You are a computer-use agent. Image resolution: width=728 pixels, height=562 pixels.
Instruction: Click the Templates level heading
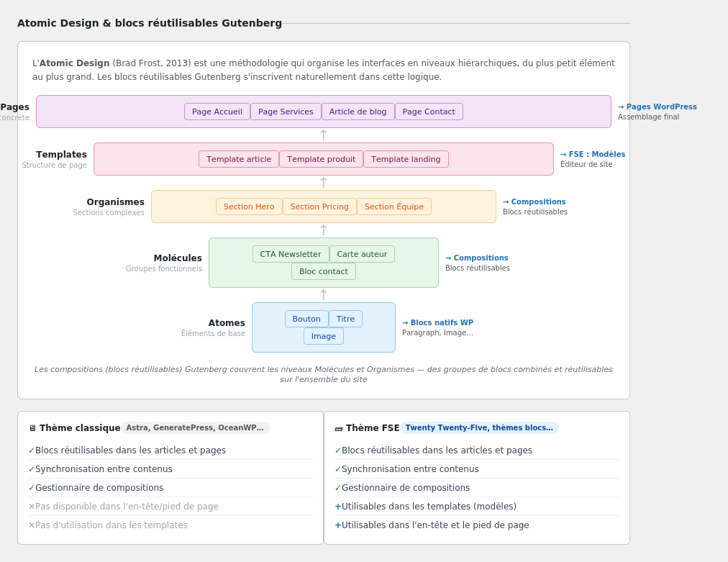point(61,154)
